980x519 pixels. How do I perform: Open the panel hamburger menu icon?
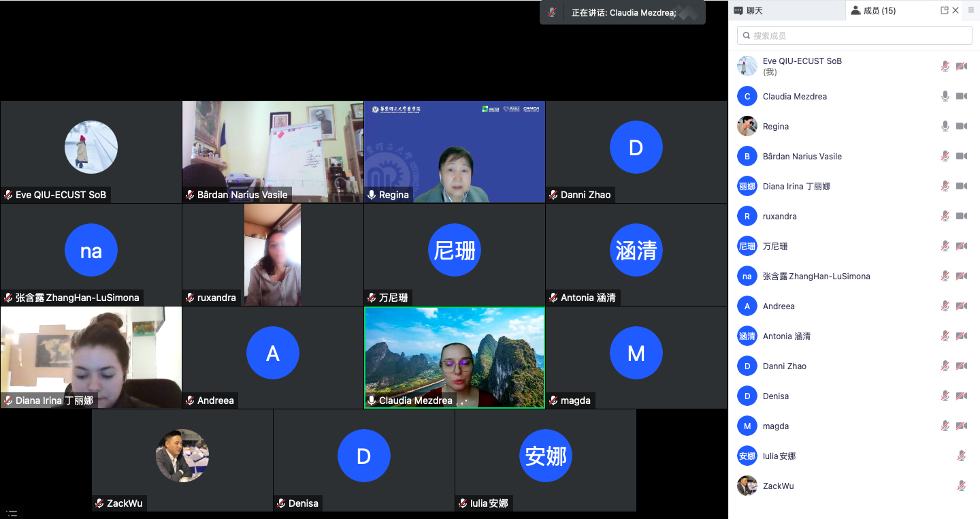[x=971, y=10]
